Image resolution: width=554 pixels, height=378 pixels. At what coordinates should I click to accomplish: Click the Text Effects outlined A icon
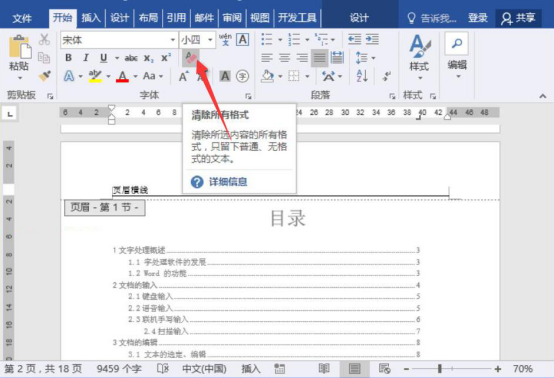tap(69, 76)
